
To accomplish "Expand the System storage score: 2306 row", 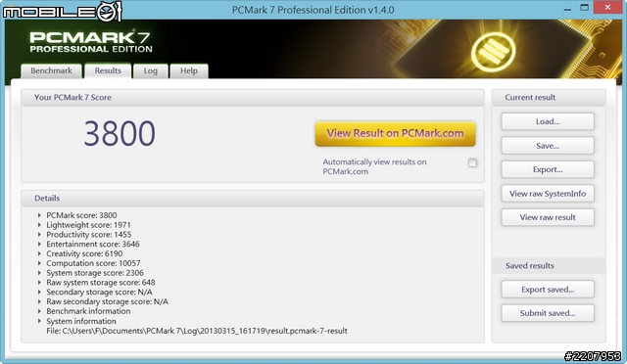I will tap(39, 273).
